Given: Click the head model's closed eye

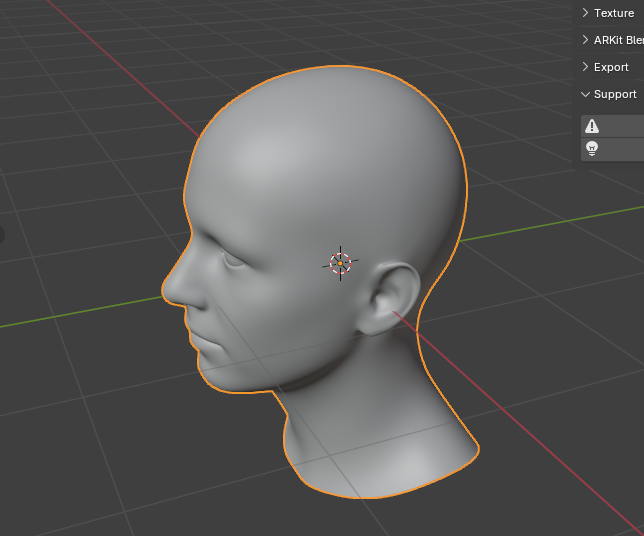Looking at the screenshot, I should (233, 262).
